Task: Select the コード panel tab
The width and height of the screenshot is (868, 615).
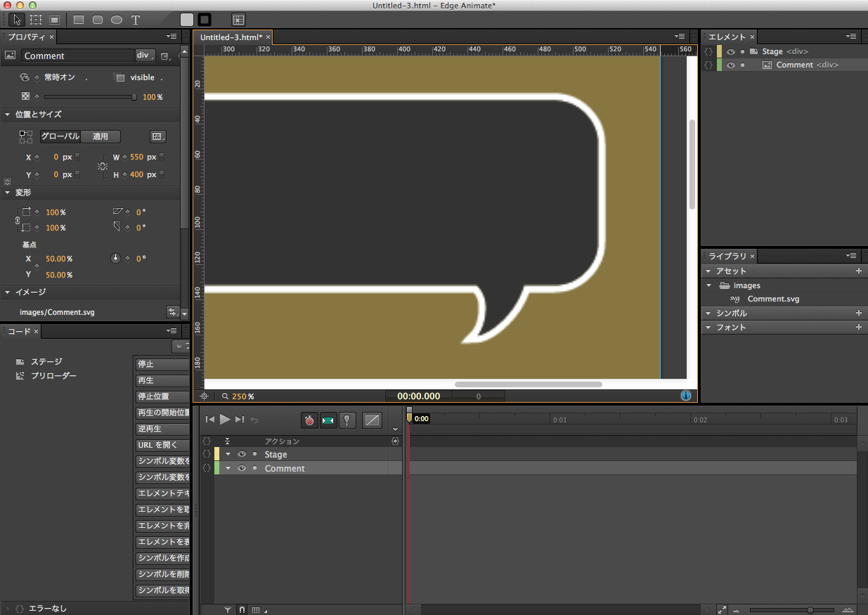Action: pos(20,330)
